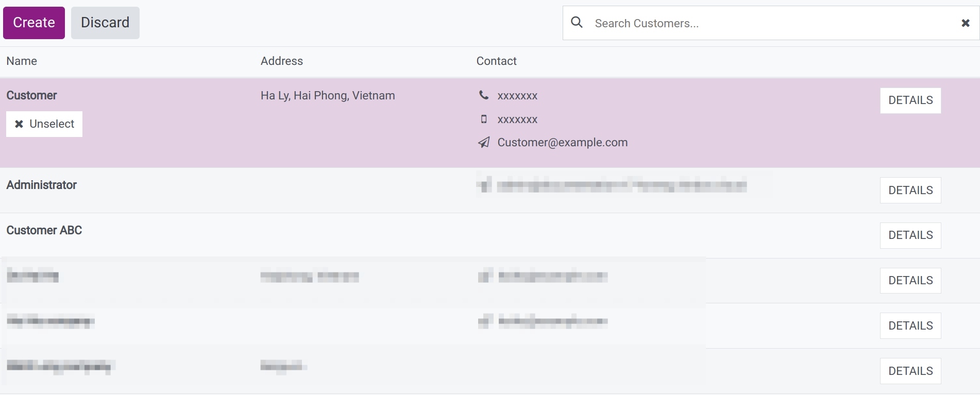The width and height of the screenshot is (980, 395).
Task: Open DETAILS in the second-to-last row
Action: pos(910,326)
